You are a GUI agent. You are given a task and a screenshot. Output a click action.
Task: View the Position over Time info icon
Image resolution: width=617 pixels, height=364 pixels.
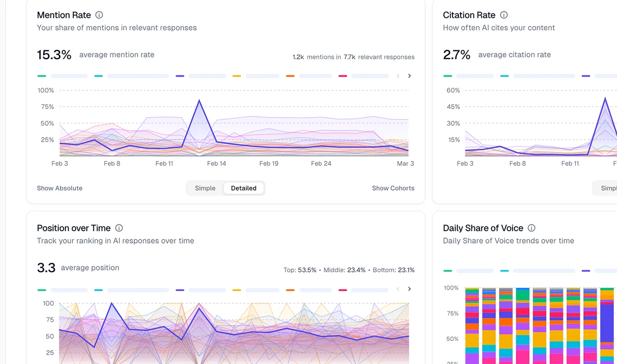point(118,227)
